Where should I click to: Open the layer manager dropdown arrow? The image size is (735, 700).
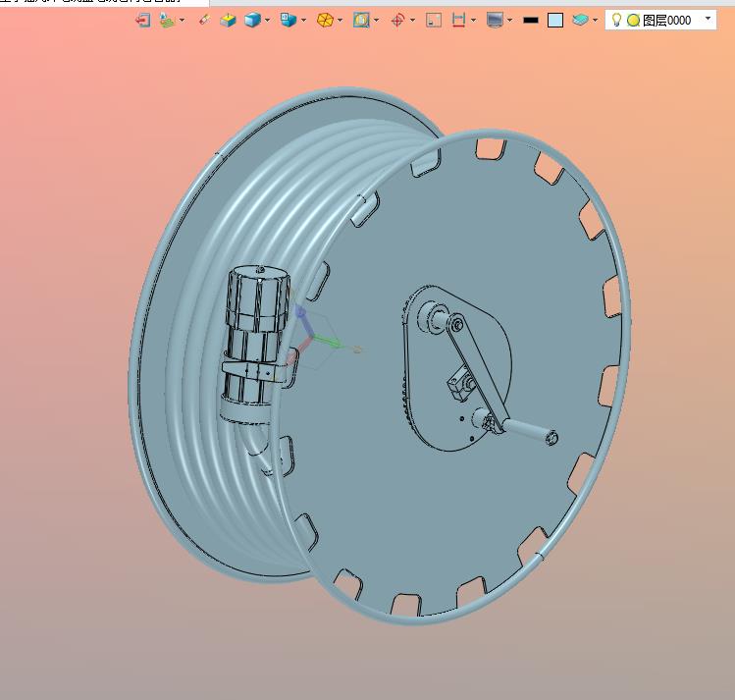(596, 21)
